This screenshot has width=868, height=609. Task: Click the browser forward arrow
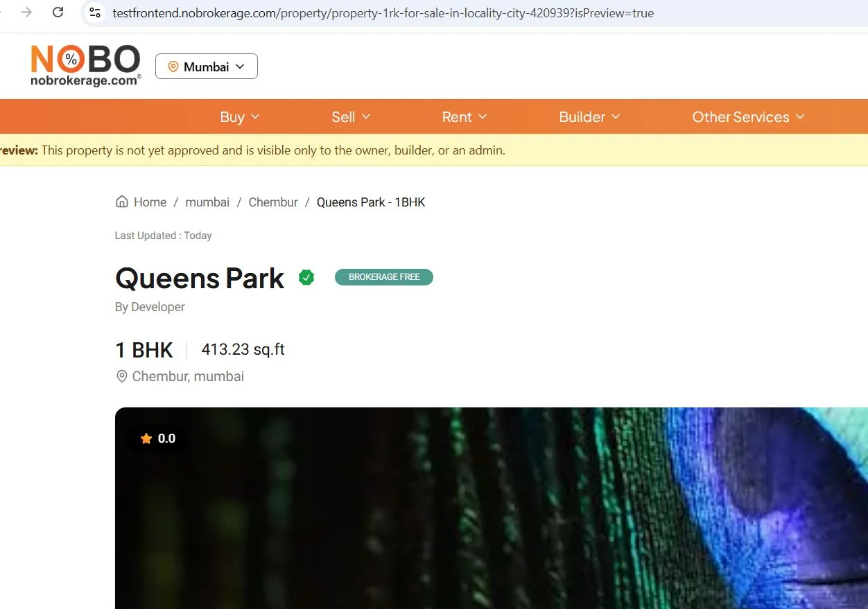pyautogui.click(x=26, y=12)
